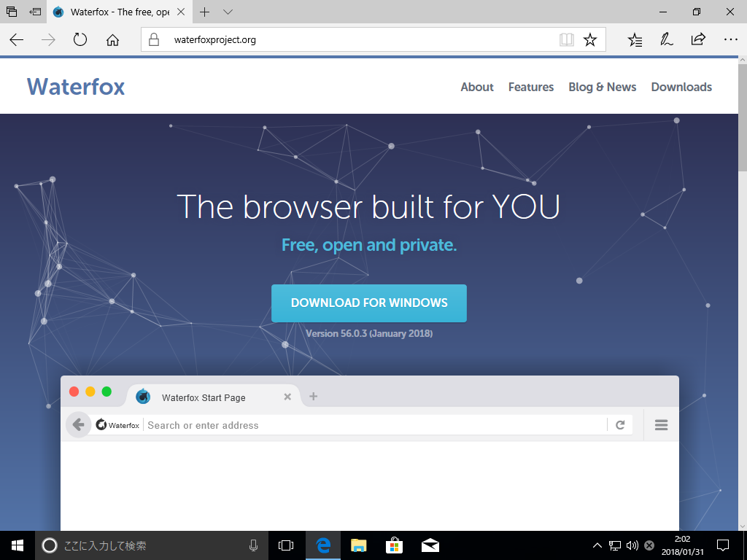Click the Waterfox logo heading

point(76,87)
